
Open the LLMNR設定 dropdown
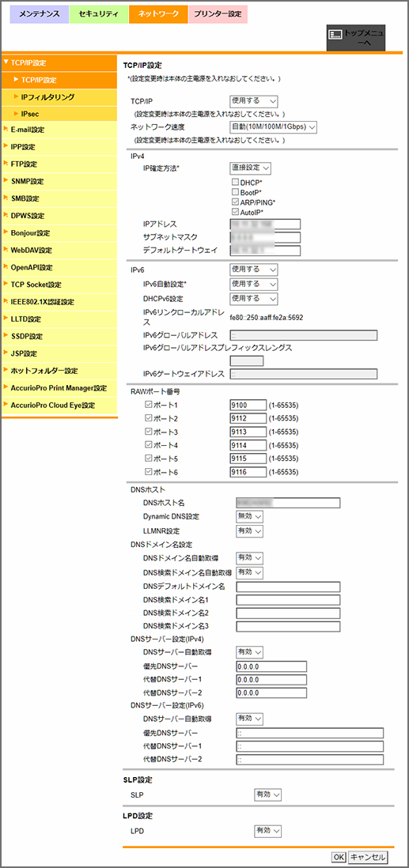click(x=249, y=531)
